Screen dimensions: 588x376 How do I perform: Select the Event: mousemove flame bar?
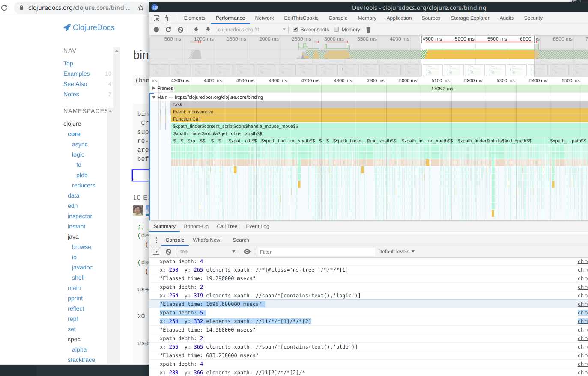click(x=379, y=112)
